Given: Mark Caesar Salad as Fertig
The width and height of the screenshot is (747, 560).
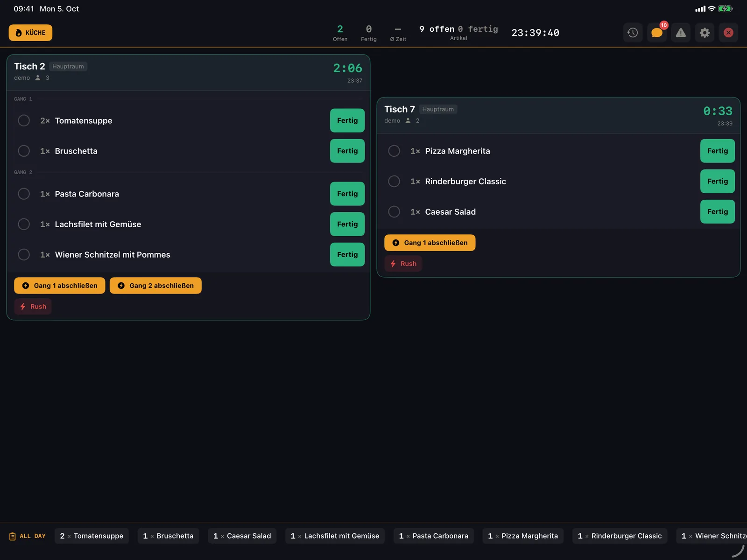Looking at the screenshot, I should pos(718,211).
